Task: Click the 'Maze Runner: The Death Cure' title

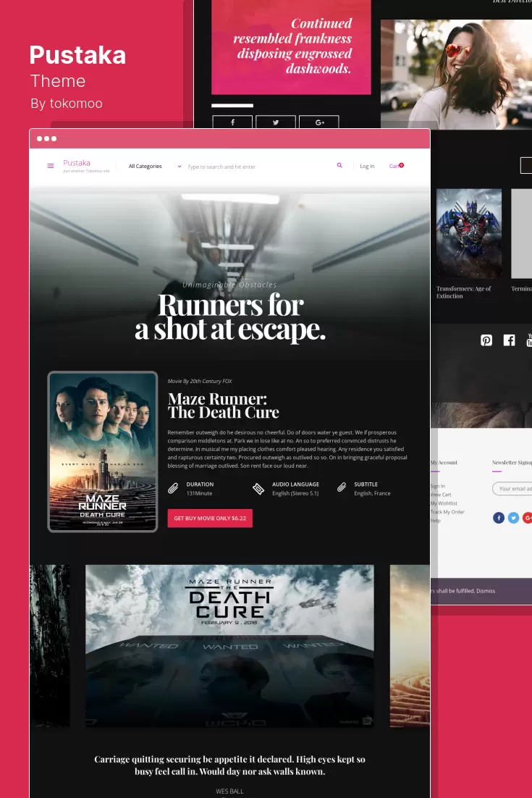Action: tap(223, 405)
